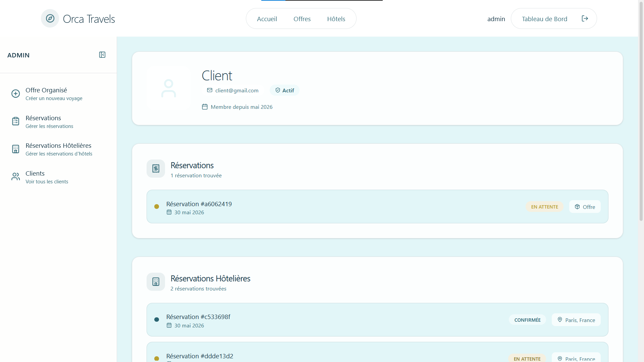Open Réservations Hôtelières in the sidebar

[58, 149]
